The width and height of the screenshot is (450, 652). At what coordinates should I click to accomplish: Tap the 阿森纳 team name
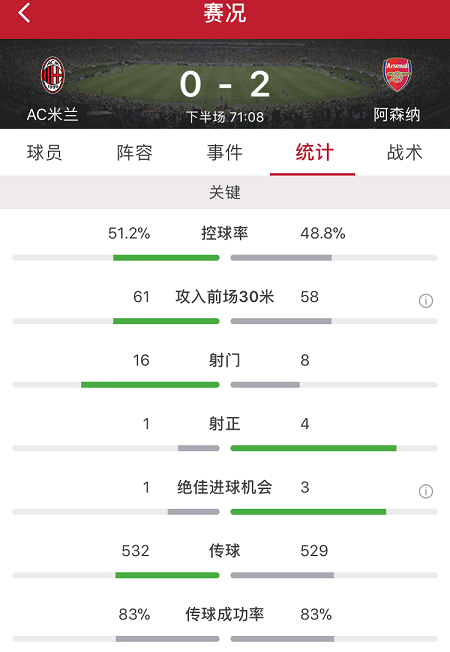pyautogui.click(x=397, y=115)
